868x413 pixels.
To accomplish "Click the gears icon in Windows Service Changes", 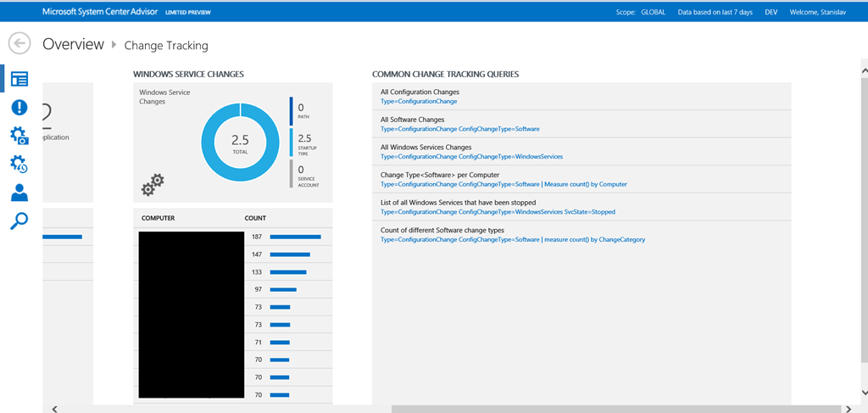I will coord(153,184).
